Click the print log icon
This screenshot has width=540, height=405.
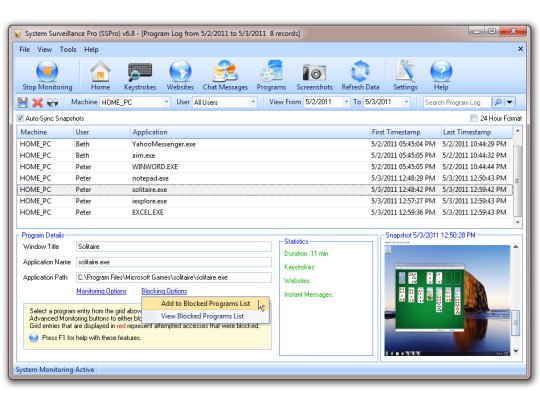[x=52, y=102]
